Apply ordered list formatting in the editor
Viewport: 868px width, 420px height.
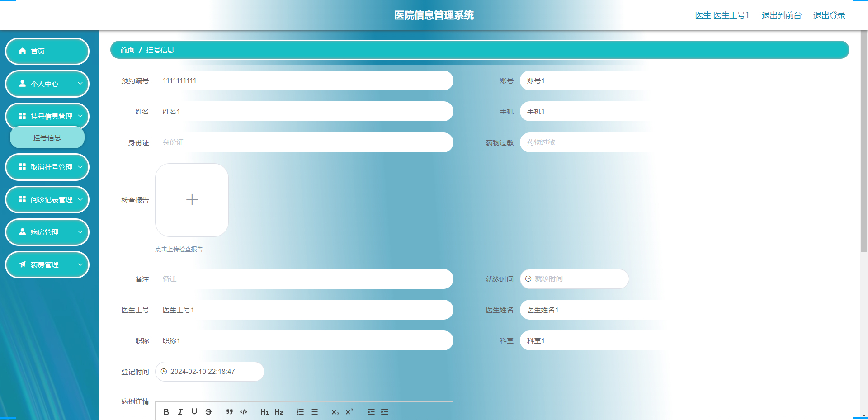coord(300,412)
